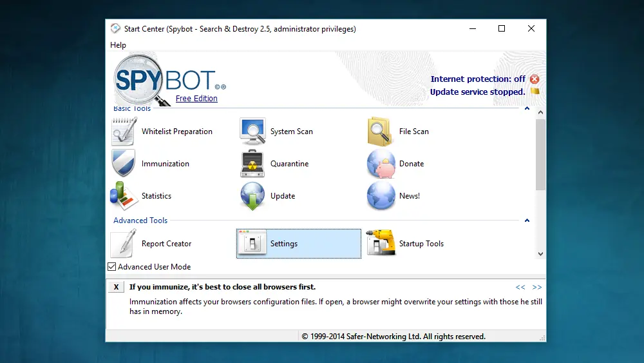Image resolution: width=644 pixels, height=363 pixels.
Task: Minimize the Start Center window
Action: point(473,28)
